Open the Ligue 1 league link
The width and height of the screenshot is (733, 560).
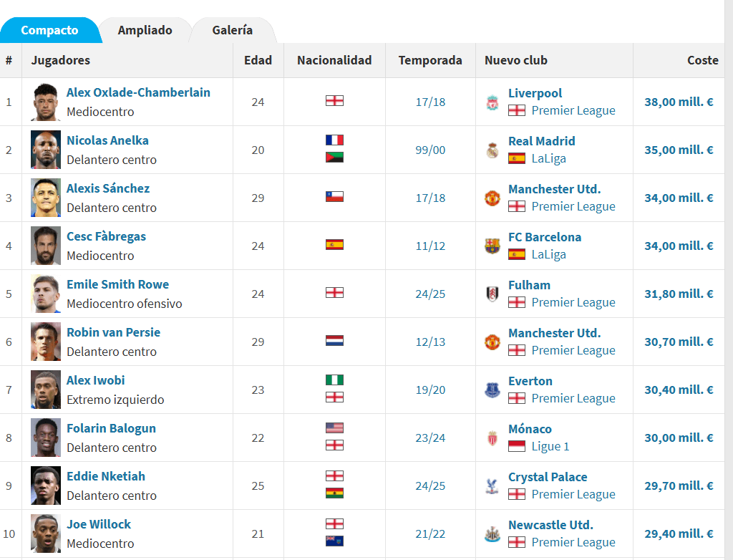tap(550, 446)
